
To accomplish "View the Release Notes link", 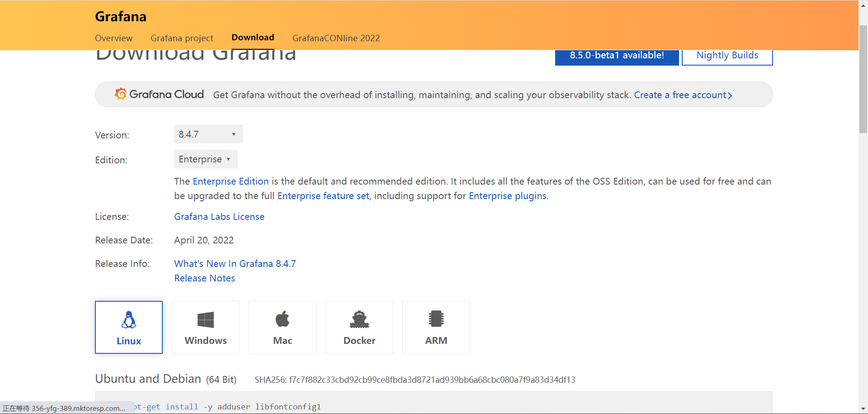I will 205,278.
